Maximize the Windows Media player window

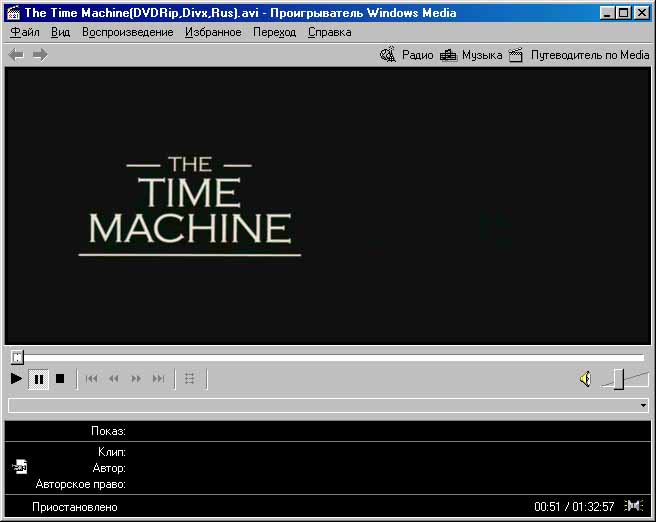(623, 13)
